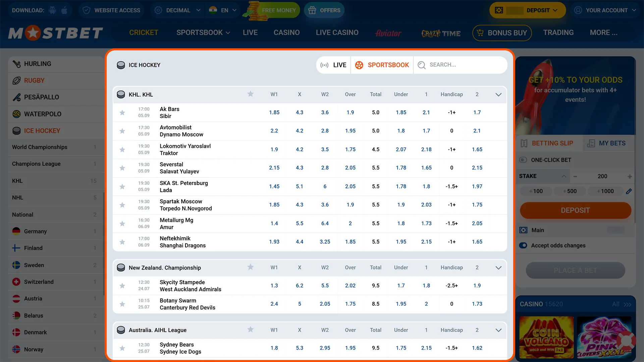
Task: Star the Spartak Moscow vs Torpedo match
Action: pos(122,205)
